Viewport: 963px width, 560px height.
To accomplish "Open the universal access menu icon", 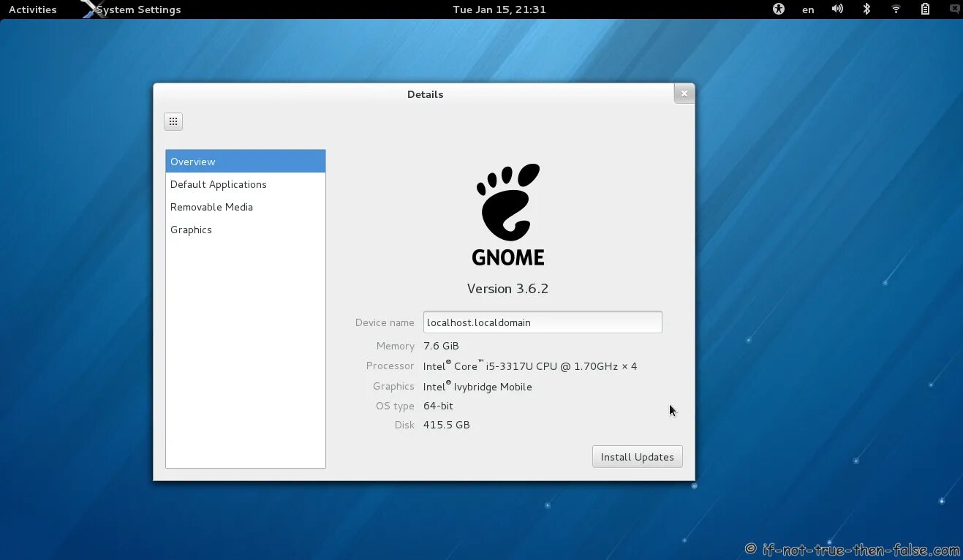I will pyautogui.click(x=779, y=10).
